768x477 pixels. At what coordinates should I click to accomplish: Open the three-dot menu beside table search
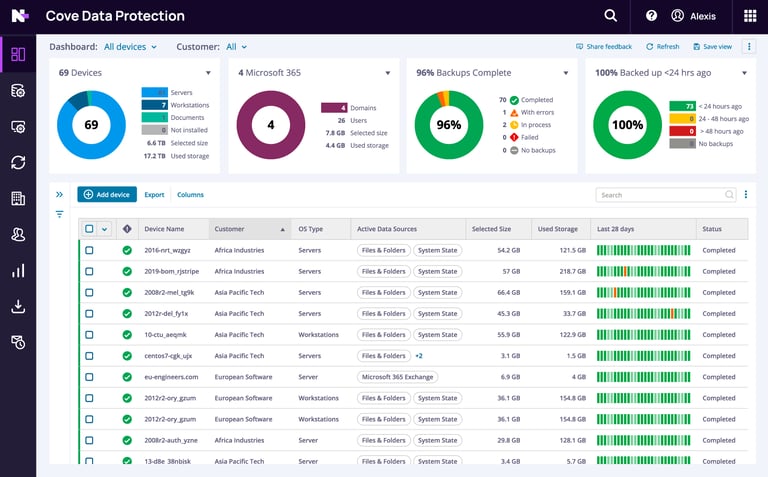coord(745,194)
